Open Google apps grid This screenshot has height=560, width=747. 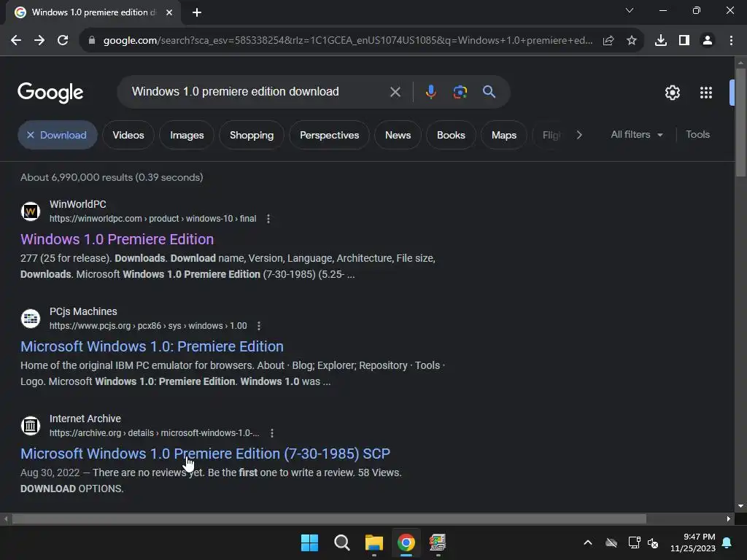706,93
